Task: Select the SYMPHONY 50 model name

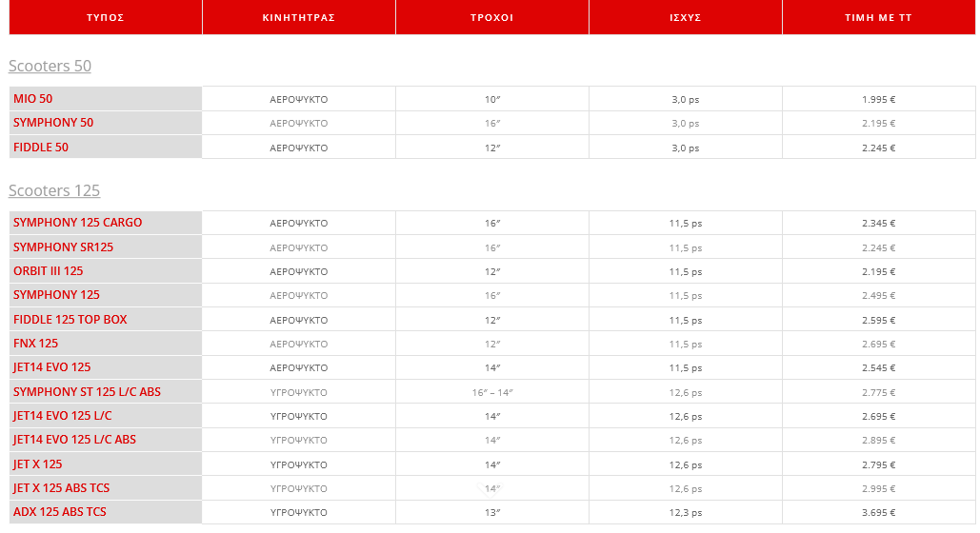Action: tap(53, 123)
